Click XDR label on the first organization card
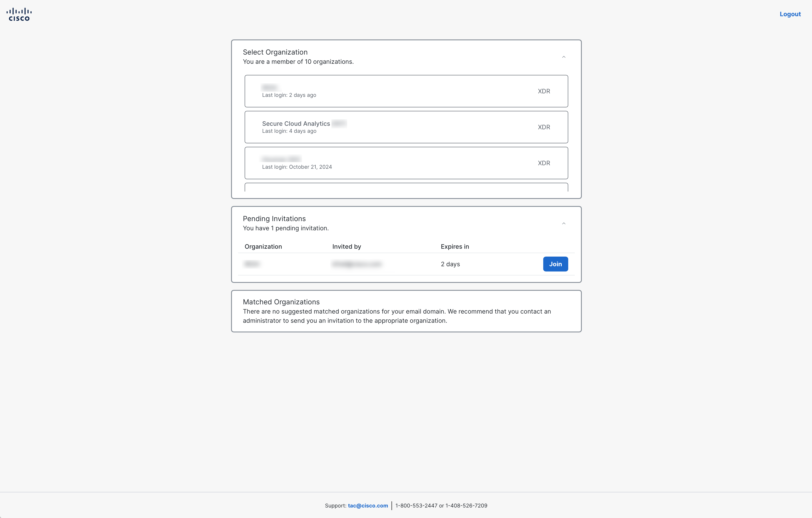 pos(544,91)
